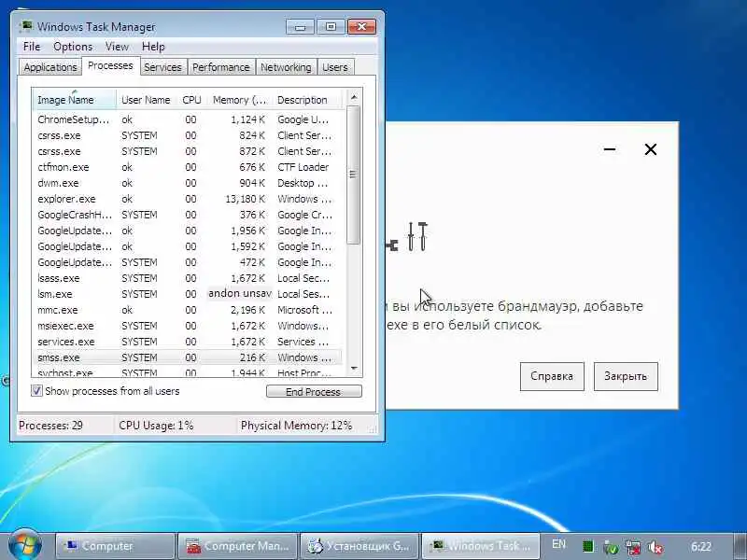Click the network tray icon
Screen dimensions: 747x560
(633, 547)
